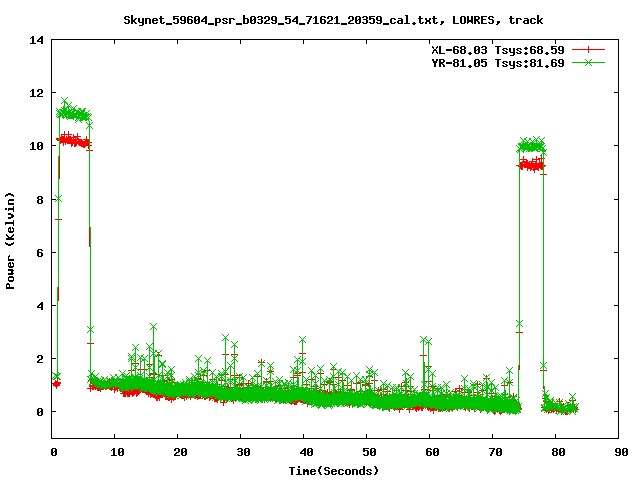Image resolution: width=640 pixels, height=480 pixels.
Task: Click the green YR spike near 40 seconds
Action: pos(302,340)
